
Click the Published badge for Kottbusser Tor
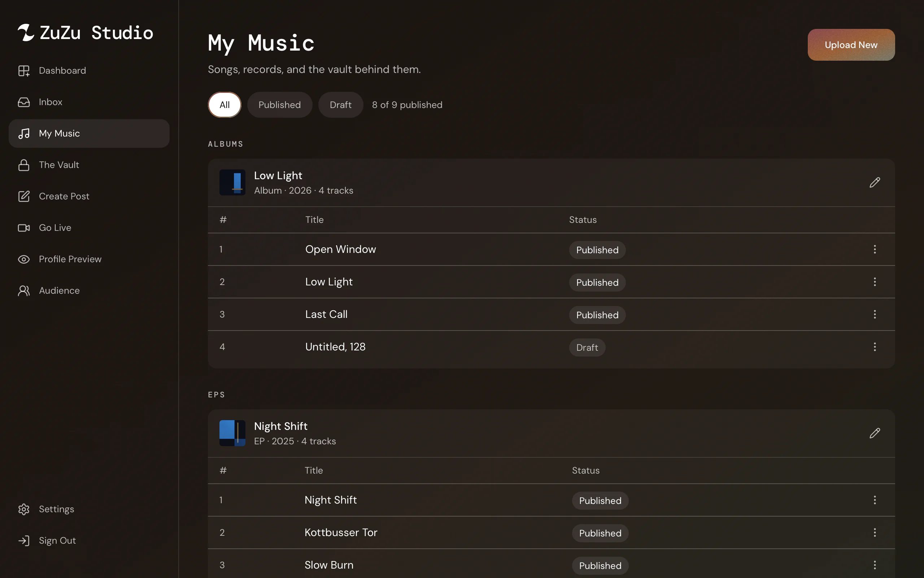point(600,533)
